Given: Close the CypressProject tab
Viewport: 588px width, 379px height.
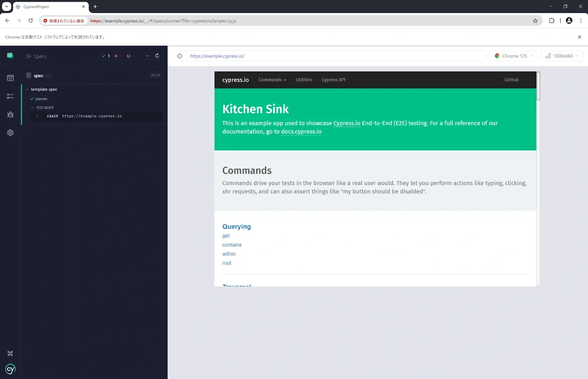Looking at the screenshot, I should pyautogui.click(x=83, y=7).
